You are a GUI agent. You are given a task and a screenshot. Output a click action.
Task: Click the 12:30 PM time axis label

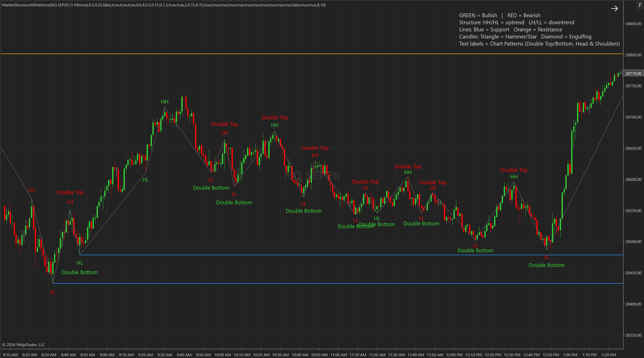[x=512, y=355]
